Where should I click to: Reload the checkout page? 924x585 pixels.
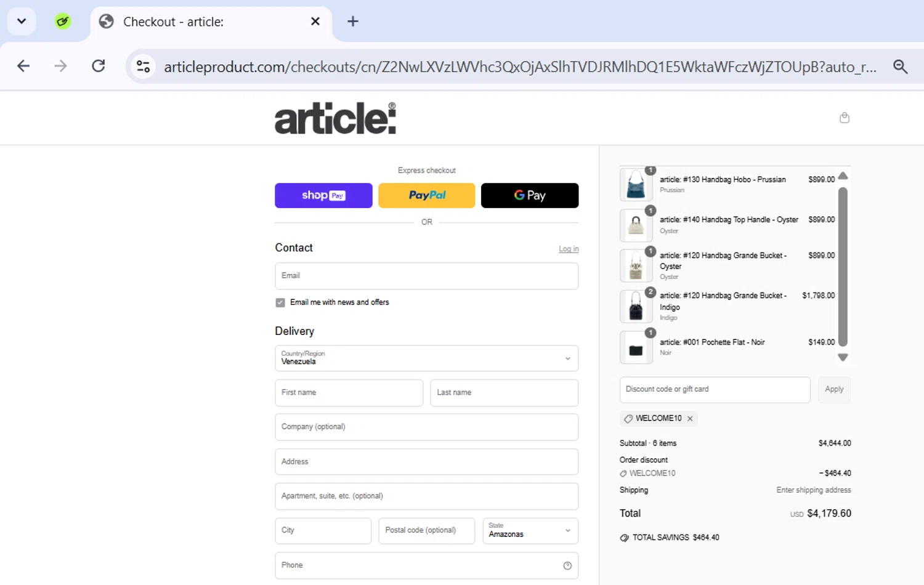99,66
